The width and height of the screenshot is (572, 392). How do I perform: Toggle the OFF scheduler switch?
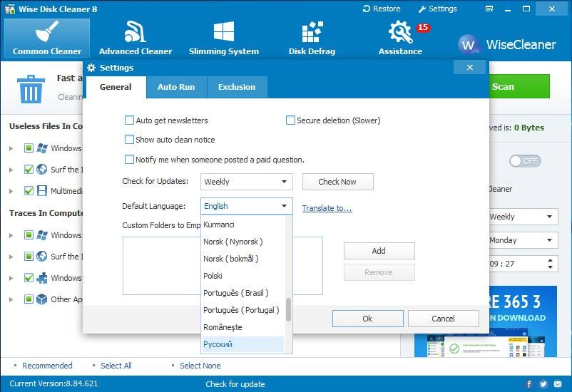point(525,161)
